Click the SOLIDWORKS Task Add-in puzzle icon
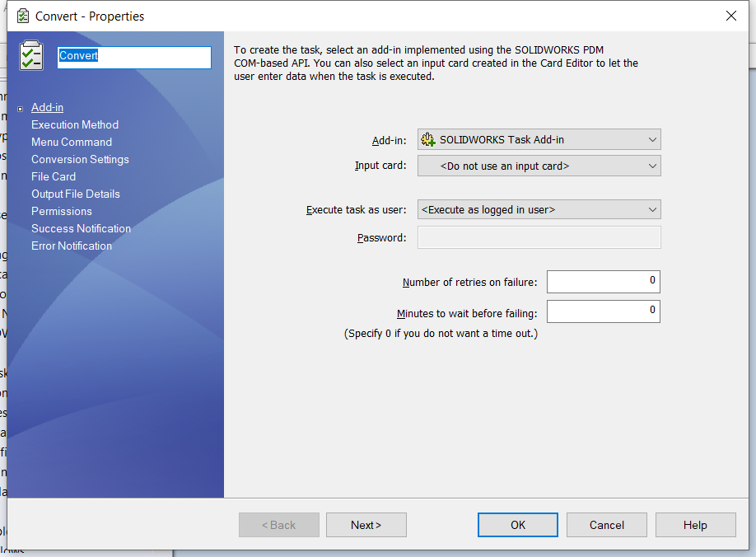The width and height of the screenshot is (756, 557). [x=427, y=140]
